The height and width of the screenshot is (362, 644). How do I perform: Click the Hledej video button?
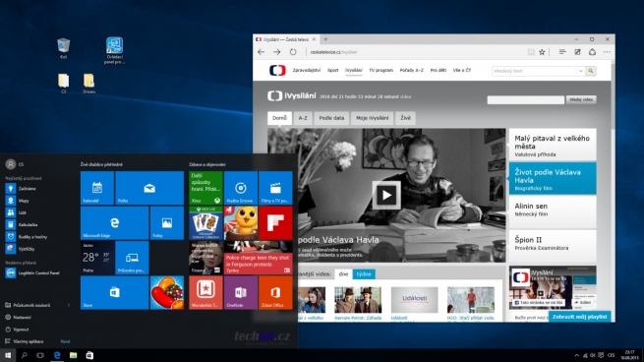pos(581,100)
